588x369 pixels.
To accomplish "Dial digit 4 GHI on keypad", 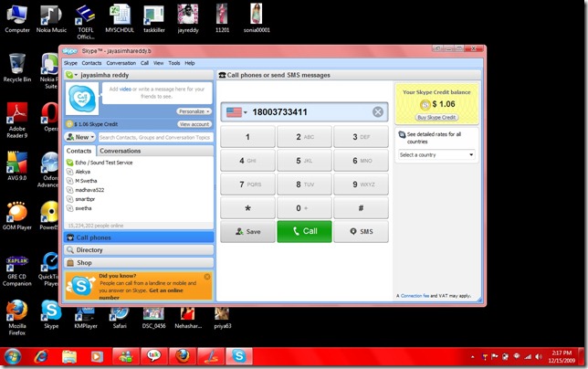I will point(247,161).
